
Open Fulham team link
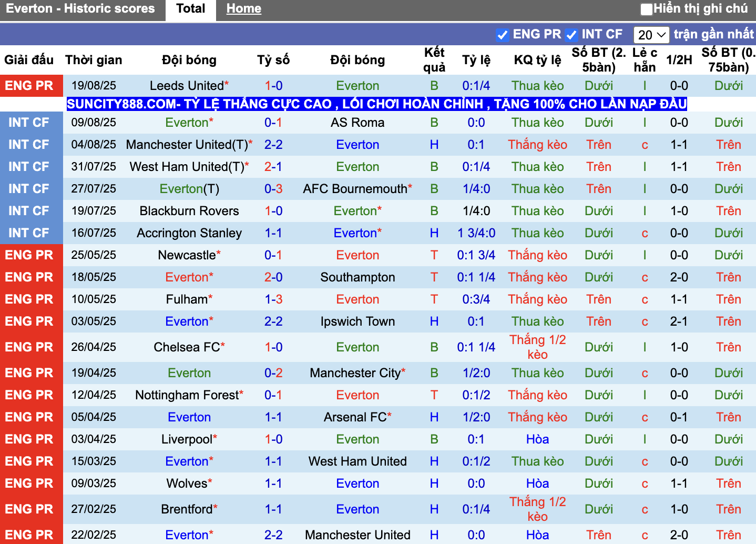[x=187, y=299]
